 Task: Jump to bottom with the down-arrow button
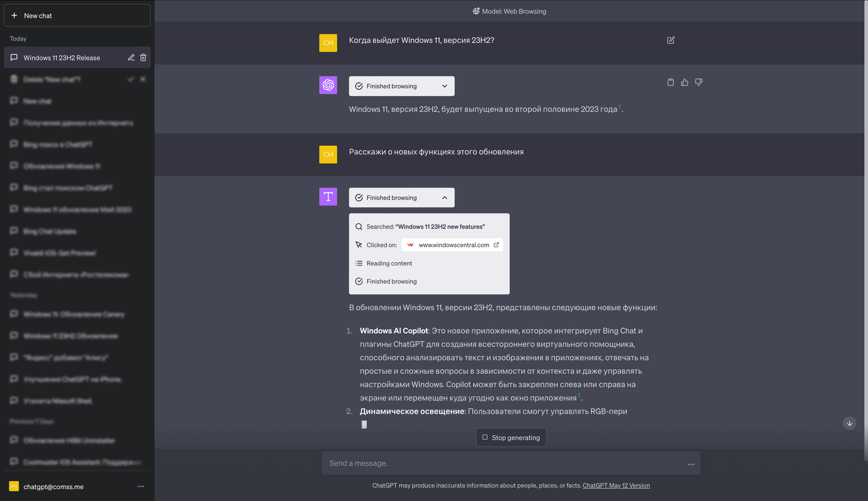[x=849, y=423]
